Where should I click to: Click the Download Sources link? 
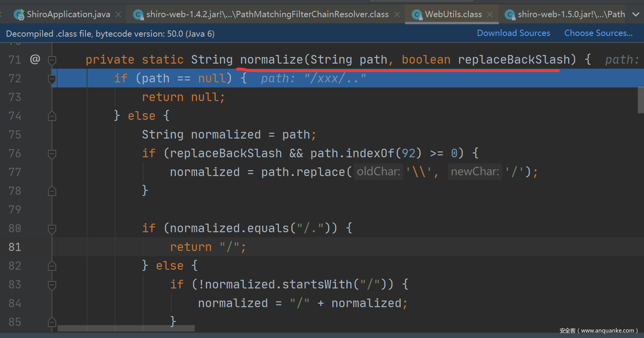point(513,33)
